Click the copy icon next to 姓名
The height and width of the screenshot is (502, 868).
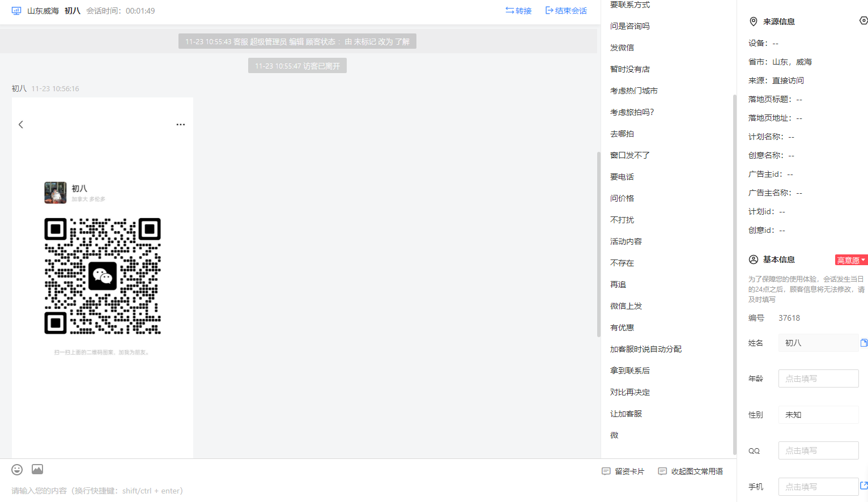click(864, 343)
